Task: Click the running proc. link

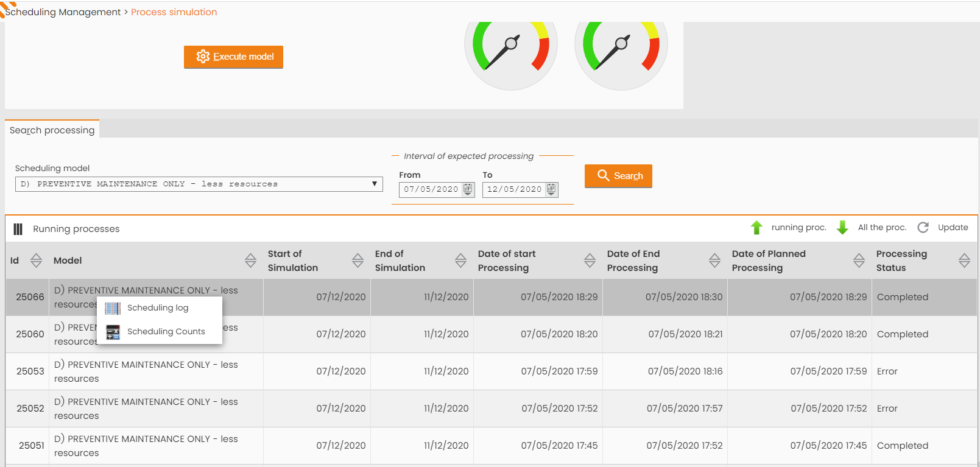Action: 798,227
